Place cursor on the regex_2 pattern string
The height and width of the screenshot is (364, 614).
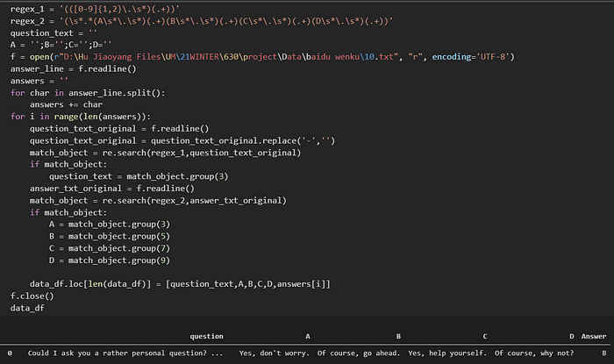tap(226, 21)
